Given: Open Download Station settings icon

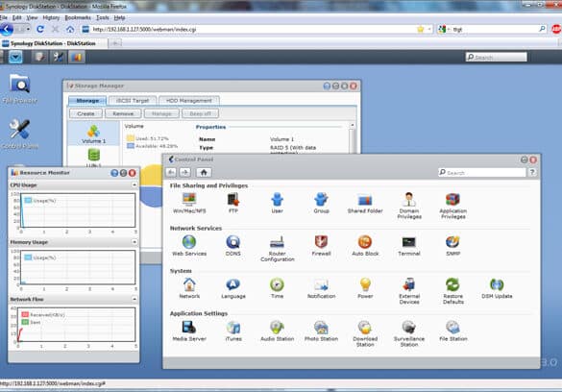Looking at the screenshot, I should (365, 333).
